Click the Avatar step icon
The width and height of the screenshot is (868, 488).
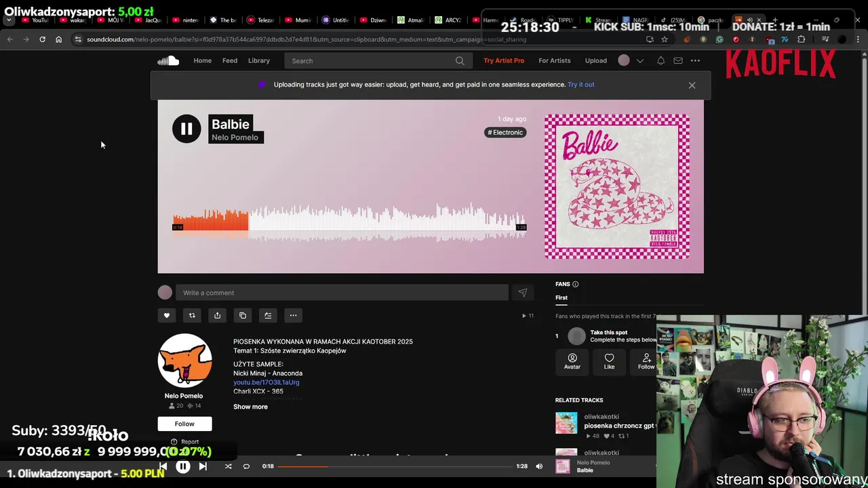coord(572,361)
